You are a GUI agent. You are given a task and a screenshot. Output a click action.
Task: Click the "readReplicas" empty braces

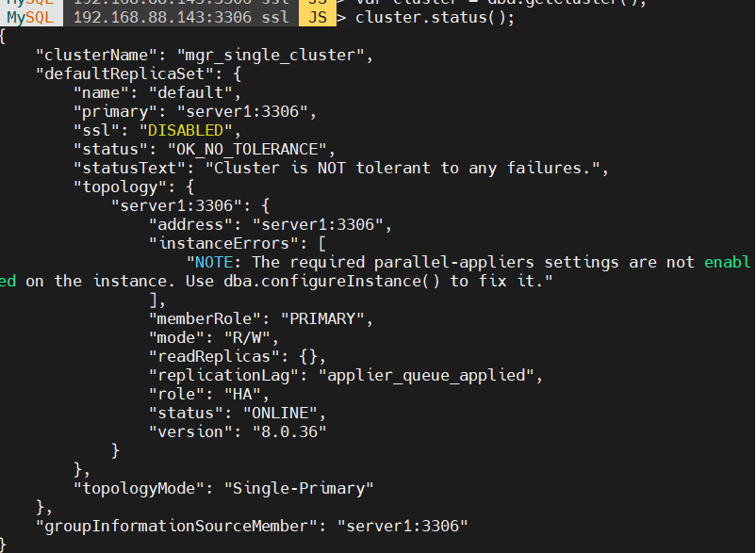[x=308, y=357]
